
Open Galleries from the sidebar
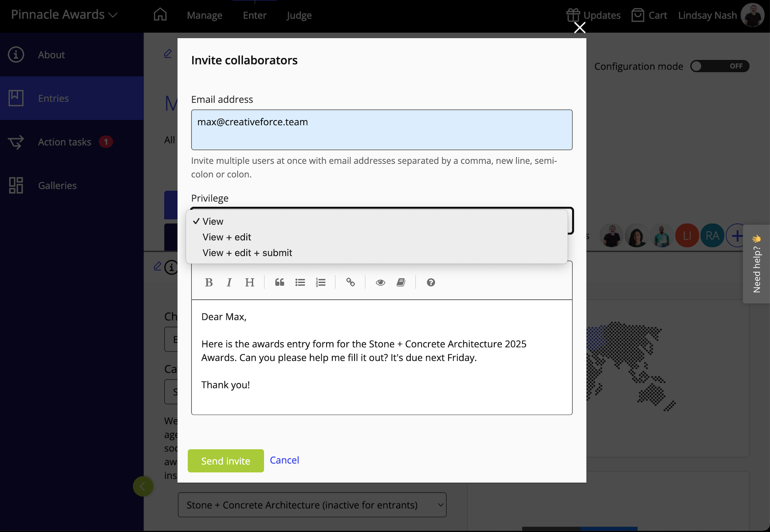pos(57,185)
